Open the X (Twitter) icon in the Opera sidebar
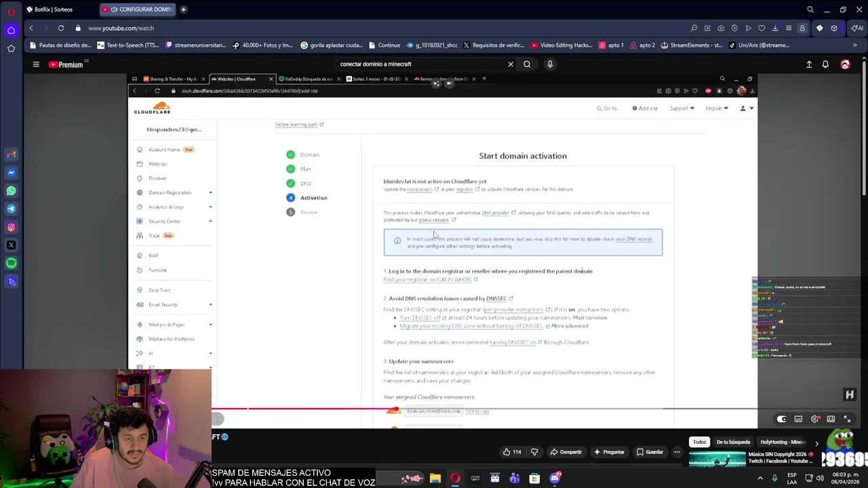Image resolution: width=868 pixels, height=488 pixels. (x=11, y=245)
